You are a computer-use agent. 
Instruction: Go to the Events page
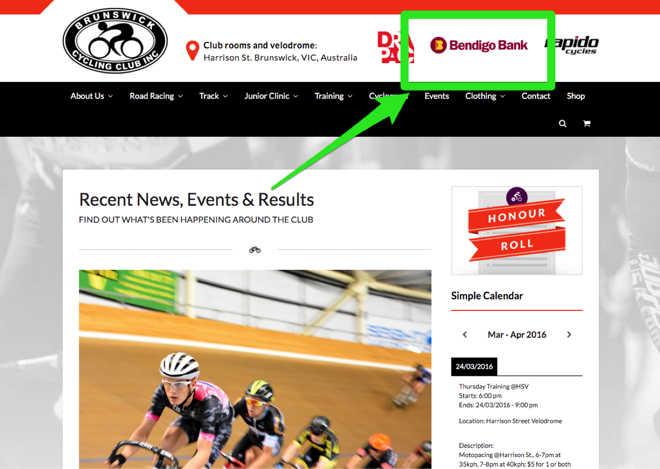click(436, 96)
